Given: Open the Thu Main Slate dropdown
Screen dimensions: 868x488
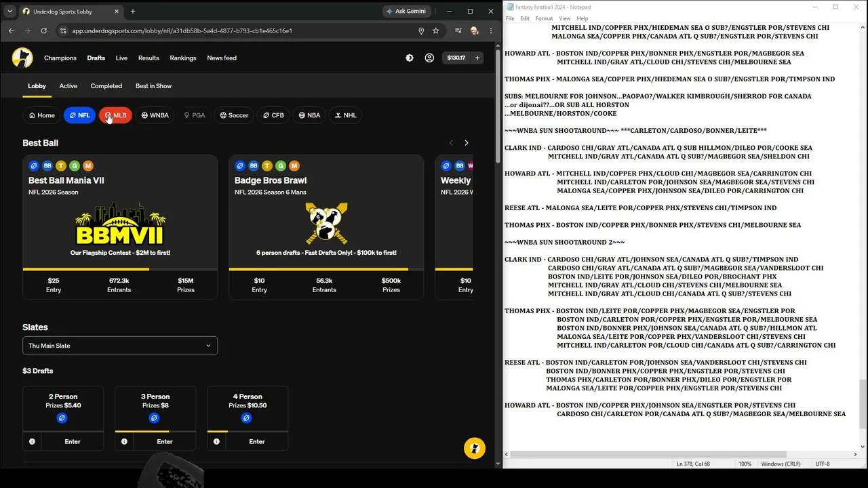Looking at the screenshot, I should (x=120, y=346).
